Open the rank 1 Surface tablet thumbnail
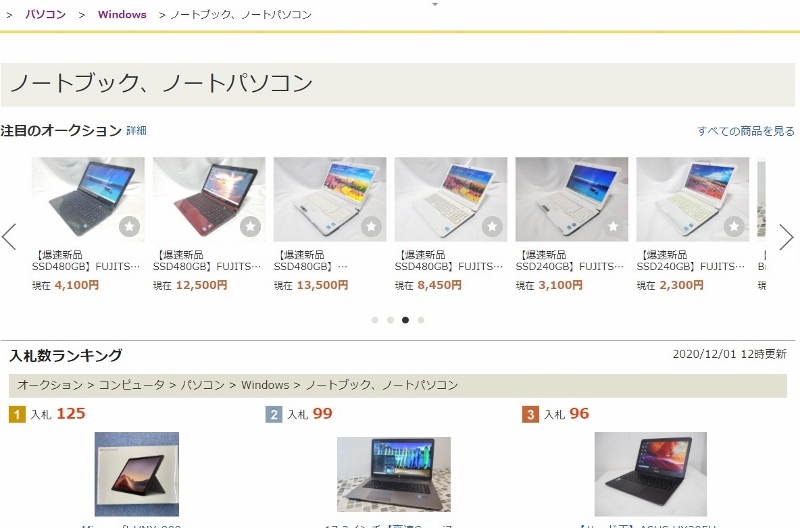The width and height of the screenshot is (800, 528). coord(137,474)
